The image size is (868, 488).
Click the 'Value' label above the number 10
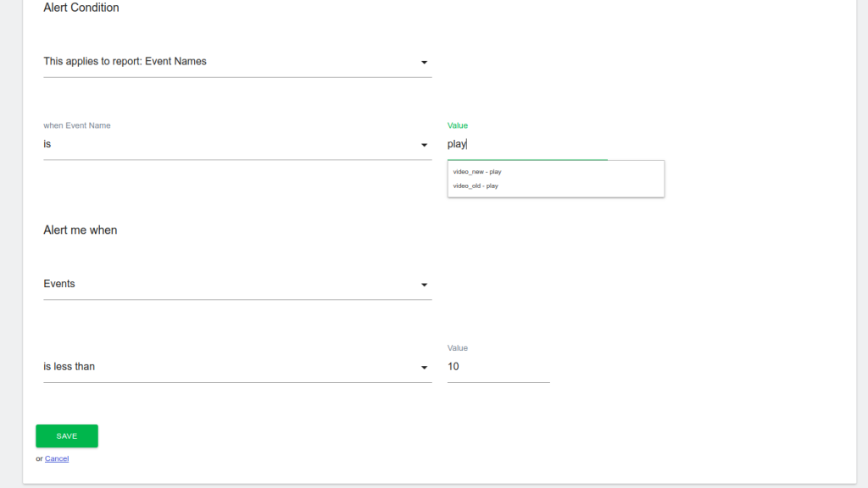pyautogui.click(x=458, y=348)
